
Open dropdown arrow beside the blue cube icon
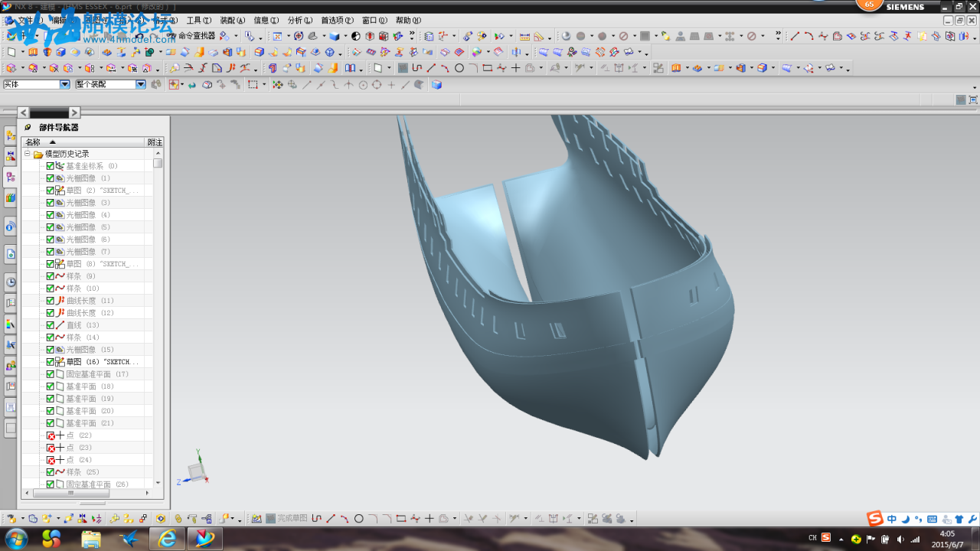pos(345,36)
